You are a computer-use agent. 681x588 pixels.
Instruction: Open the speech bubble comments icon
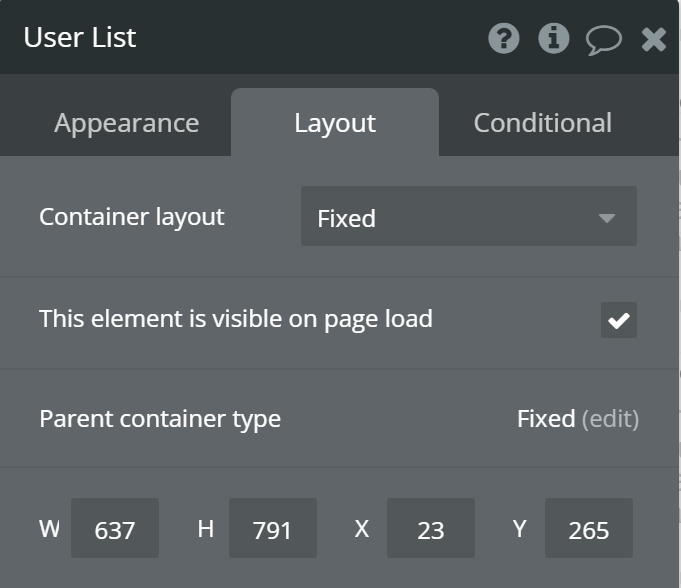tap(603, 40)
